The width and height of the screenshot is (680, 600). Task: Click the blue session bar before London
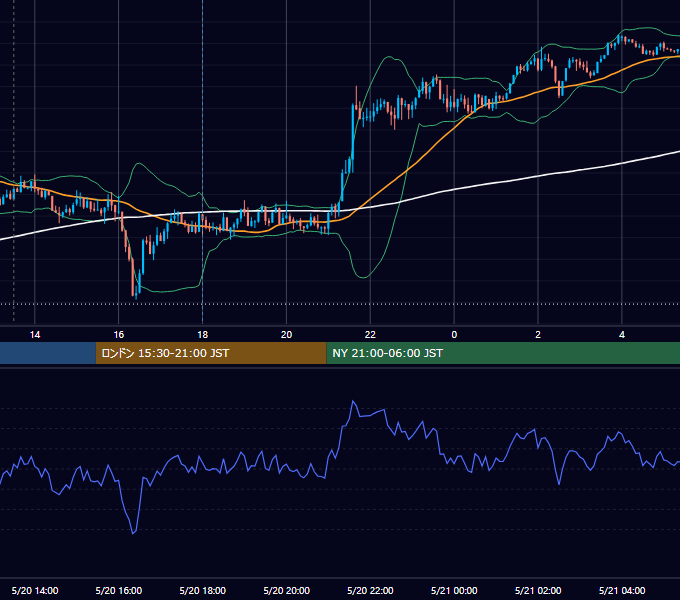[48, 353]
